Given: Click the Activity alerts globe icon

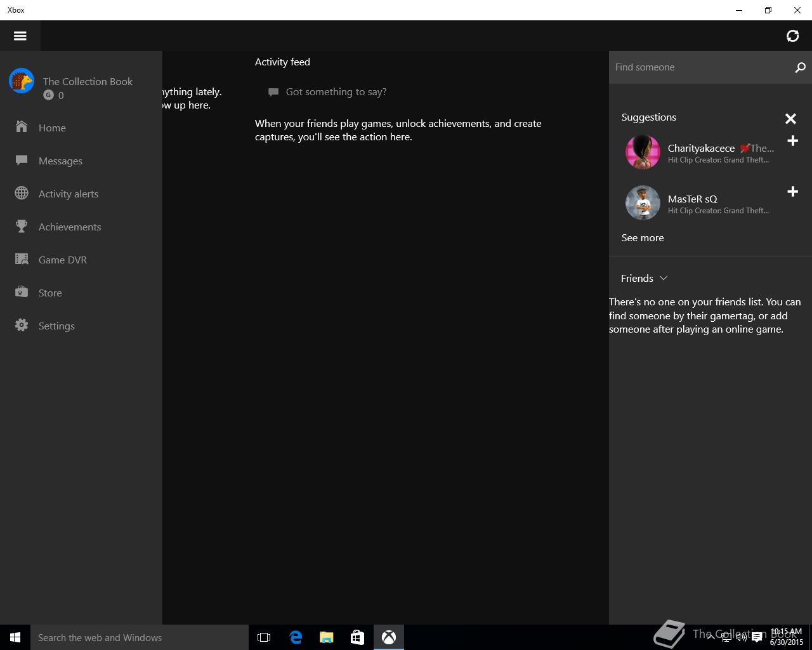Looking at the screenshot, I should [x=22, y=193].
